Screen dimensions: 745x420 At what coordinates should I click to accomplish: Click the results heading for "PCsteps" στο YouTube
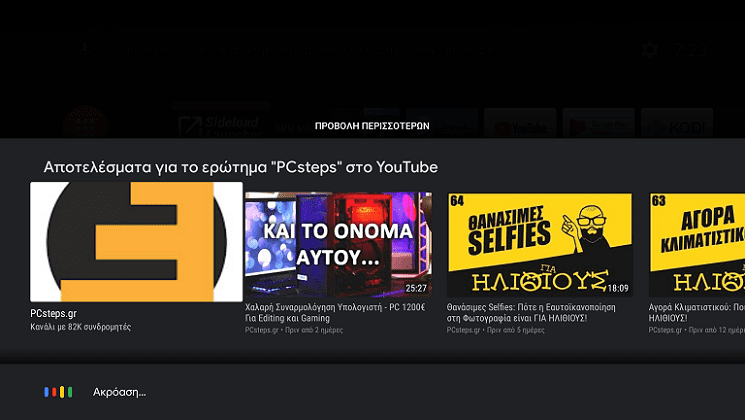240,167
